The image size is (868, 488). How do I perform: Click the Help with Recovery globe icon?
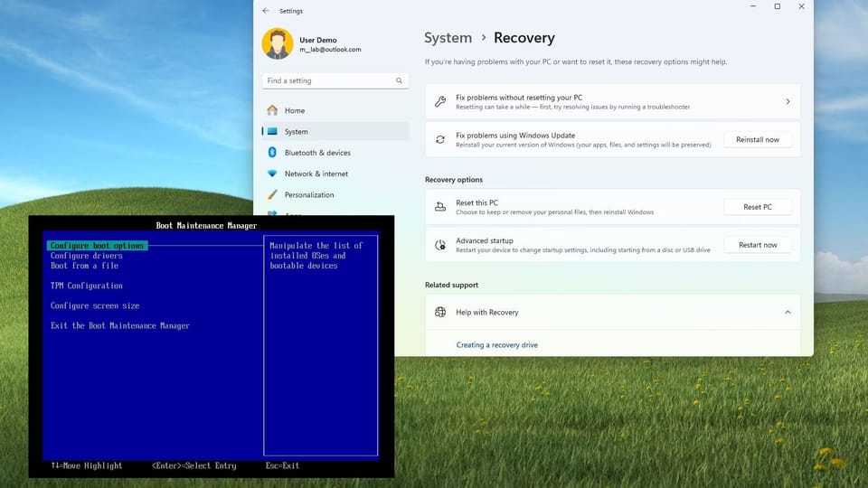pos(440,312)
